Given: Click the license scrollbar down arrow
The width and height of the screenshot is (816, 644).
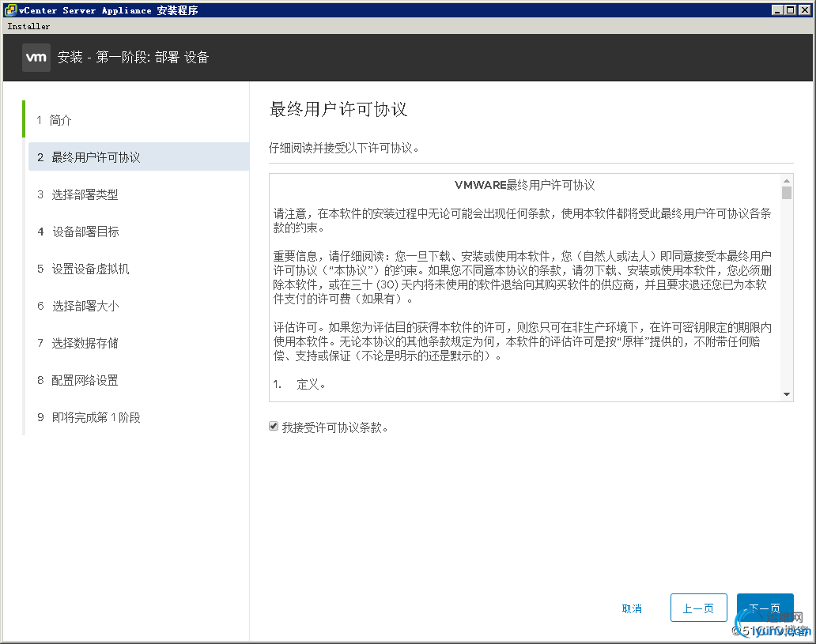Looking at the screenshot, I should (787, 394).
